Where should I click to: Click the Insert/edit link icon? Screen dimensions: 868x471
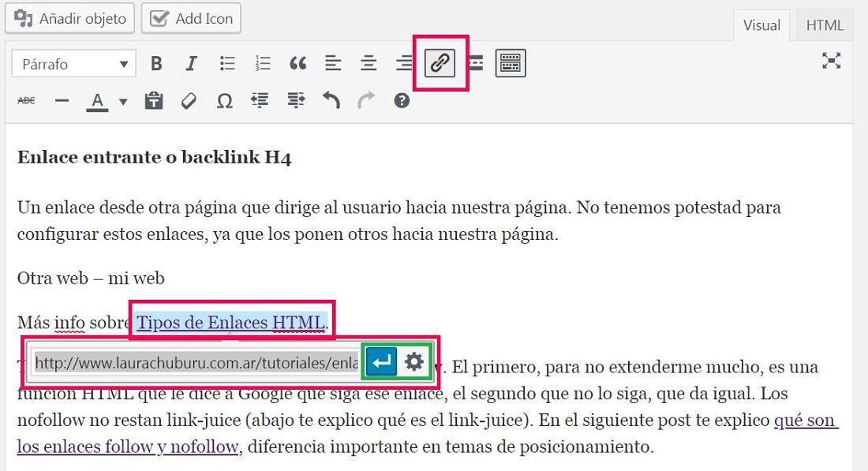(440, 63)
